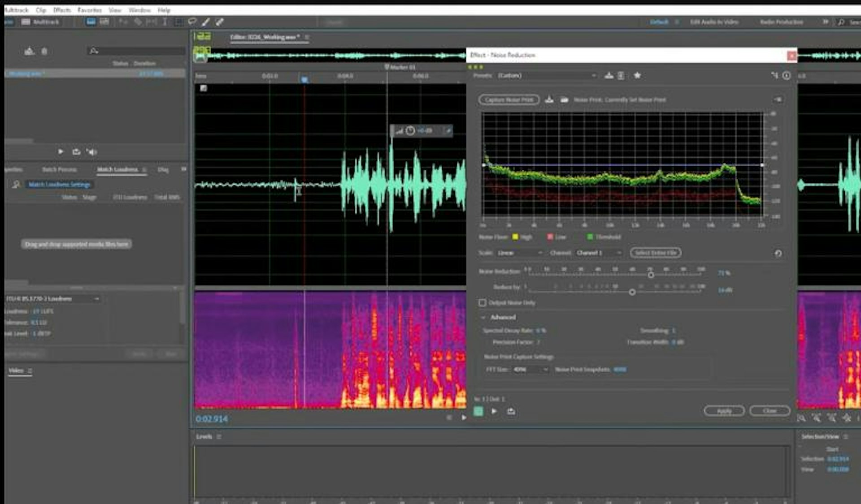The height and width of the screenshot is (504, 861).
Task: Open the Scale Linear dropdown
Action: coord(520,253)
